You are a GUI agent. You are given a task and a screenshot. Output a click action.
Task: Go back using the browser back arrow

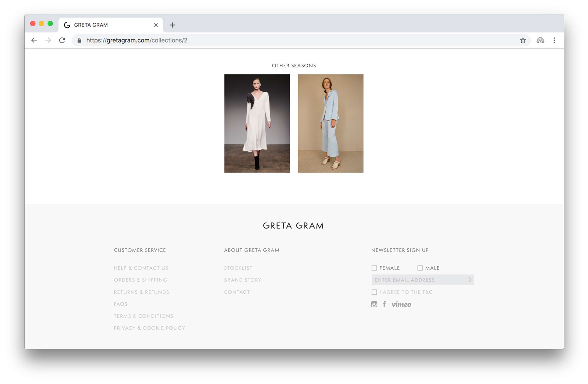click(x=34, y=40)
